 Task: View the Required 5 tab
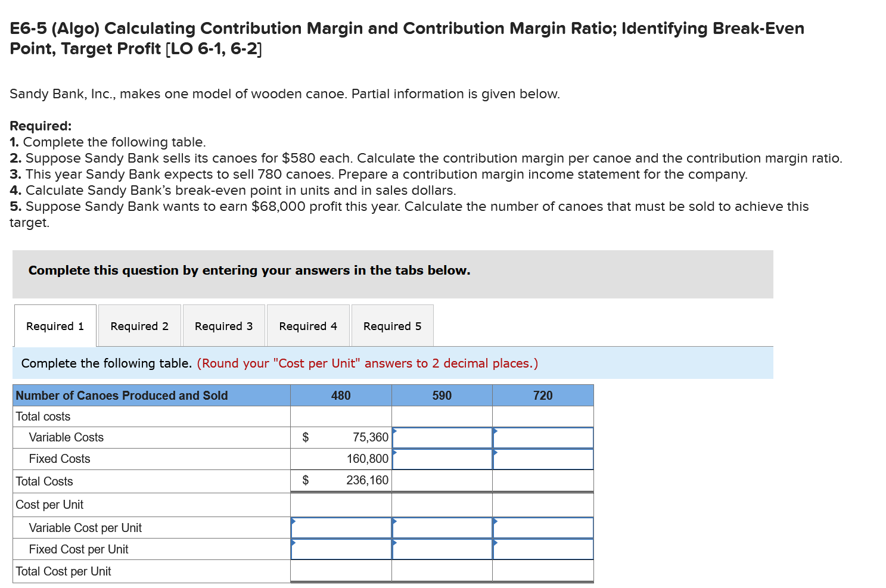(392, 325)
